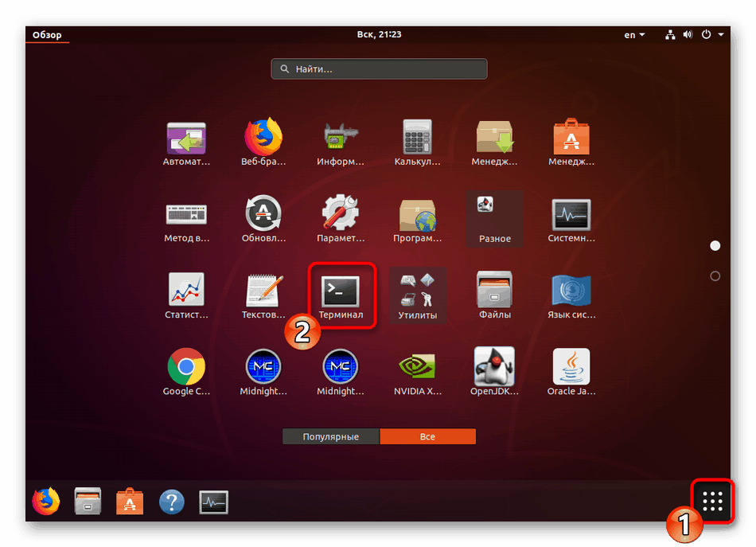This screenshot has width=756, height=547.
Task: Expand the Утилиты app folder
Action: [x=417, y=293]
